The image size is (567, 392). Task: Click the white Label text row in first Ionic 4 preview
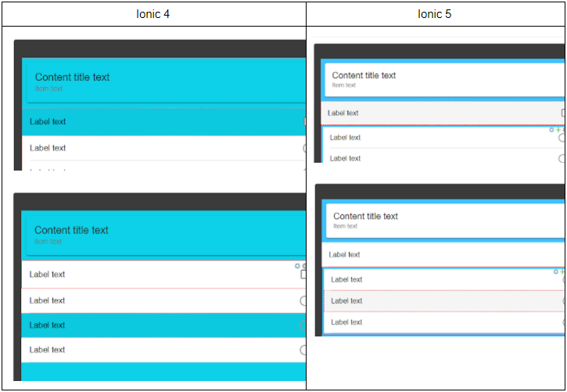click(163, 148)
